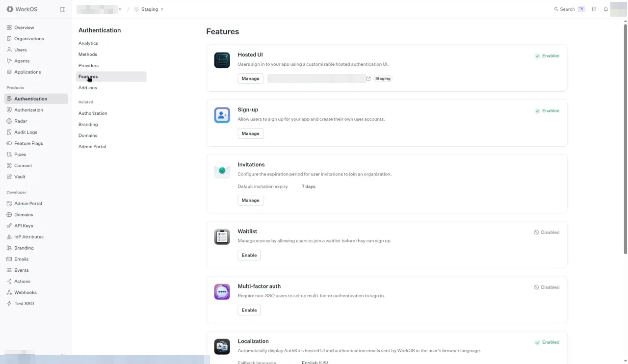This screenshot has height=364, width=628.
Task: Open the hosted UI external link icon
Action: (x=368, y=78)
